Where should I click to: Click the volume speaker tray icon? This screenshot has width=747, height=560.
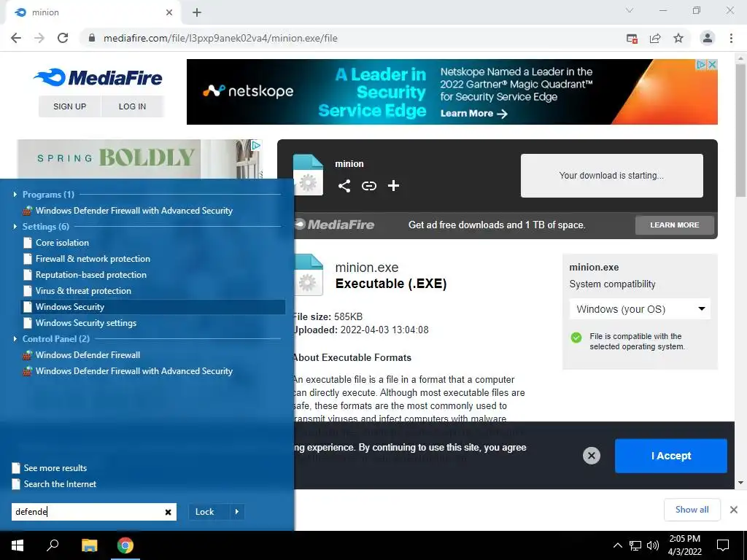(653, 545)
